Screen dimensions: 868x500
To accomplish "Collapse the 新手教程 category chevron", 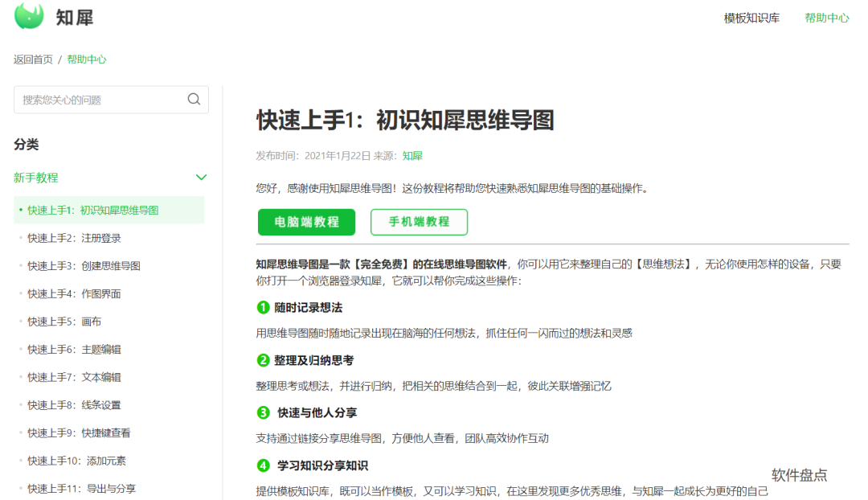I will 201,177.
